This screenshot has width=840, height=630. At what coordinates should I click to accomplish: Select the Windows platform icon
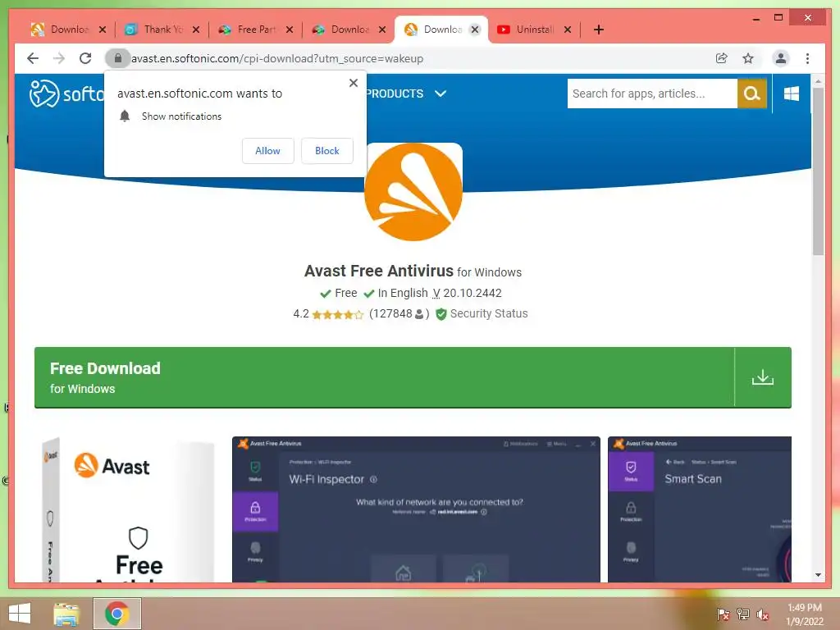792,94
